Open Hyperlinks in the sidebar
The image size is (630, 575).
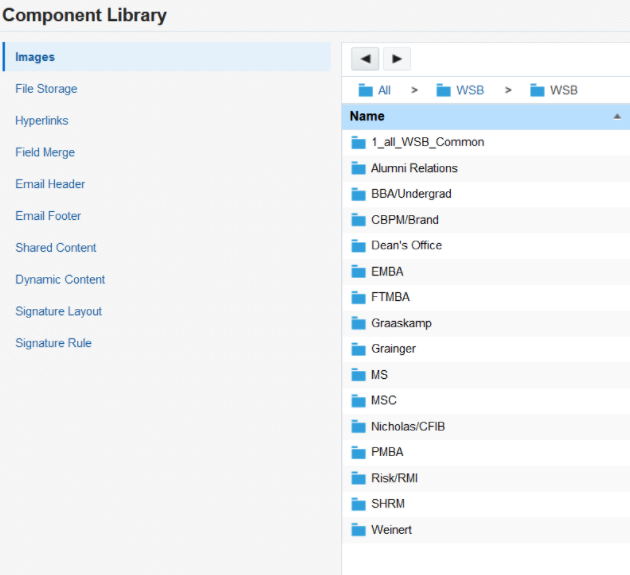[42, 121]
